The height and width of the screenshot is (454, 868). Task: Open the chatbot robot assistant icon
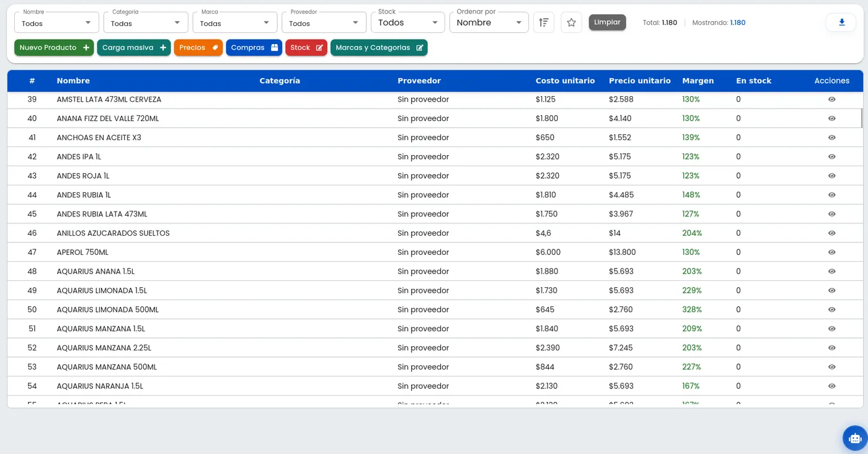[855, 438]
